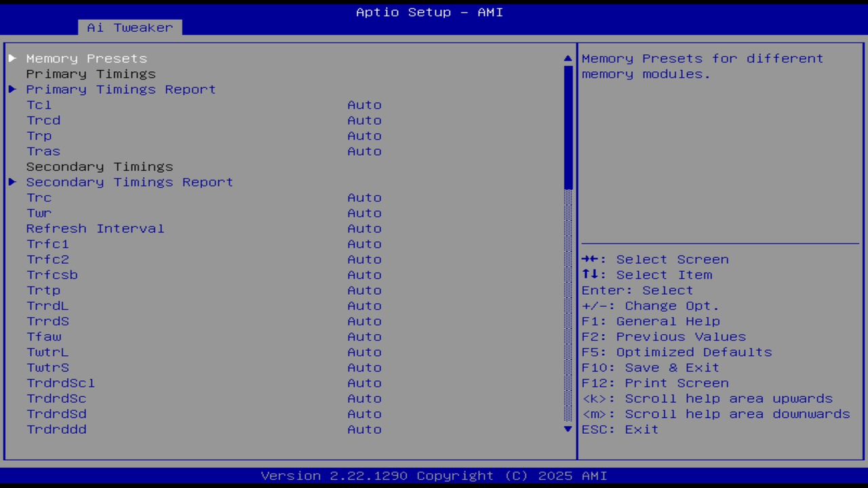Expand the Secondary Timings Report

click(x=130, y=182)
